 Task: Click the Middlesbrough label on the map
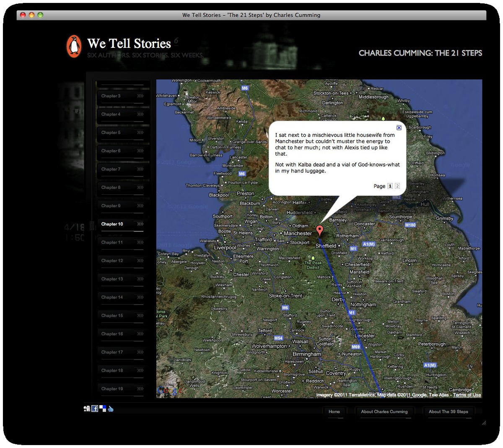373,97
